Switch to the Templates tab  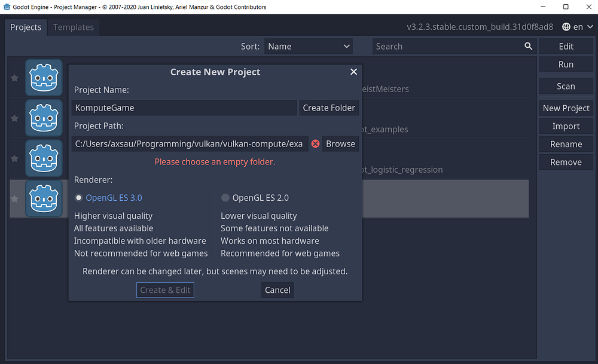[x=73, y=27]
